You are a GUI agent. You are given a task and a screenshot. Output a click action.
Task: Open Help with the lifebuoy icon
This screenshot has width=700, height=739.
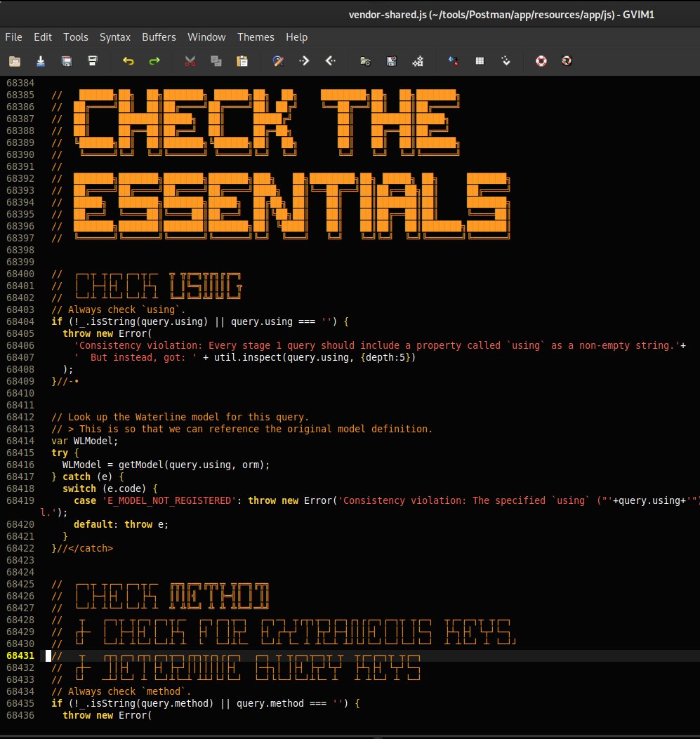coord(541,61)
